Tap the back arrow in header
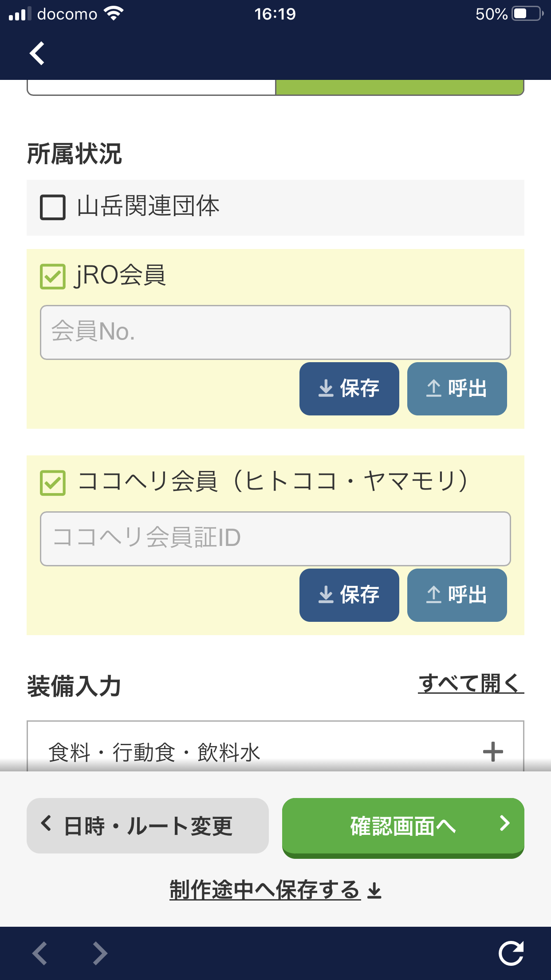 [37, 53]
